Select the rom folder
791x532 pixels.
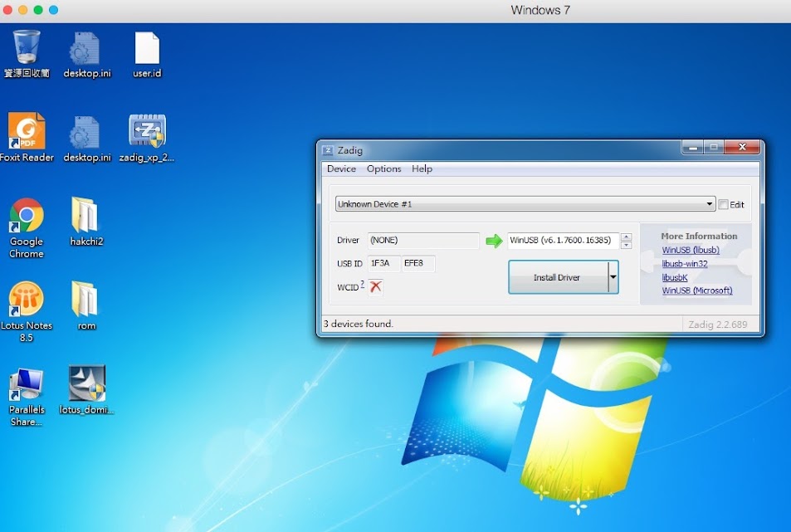coord(86,305)
